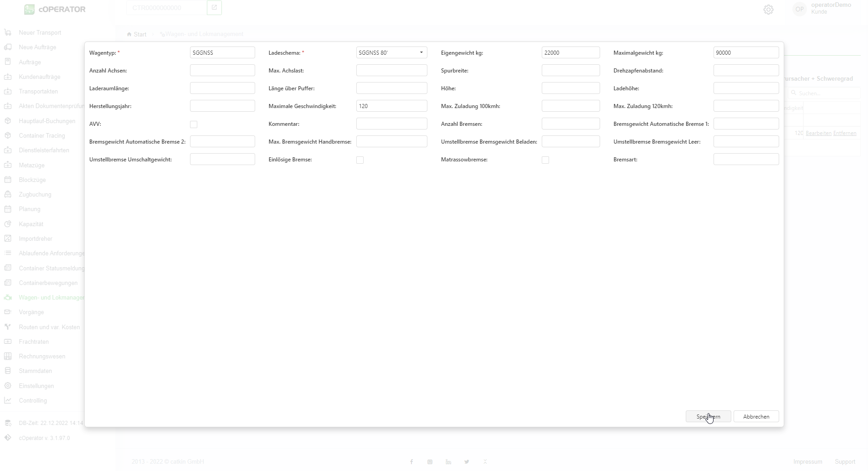Screen dimensions: 868x471
Task: Select Planung from the sidebar menu
Action: (x=30, y=209)
